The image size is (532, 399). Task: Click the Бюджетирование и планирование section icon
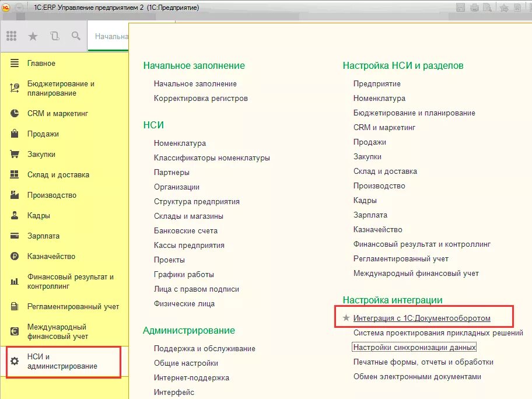(x=14, y=88)
